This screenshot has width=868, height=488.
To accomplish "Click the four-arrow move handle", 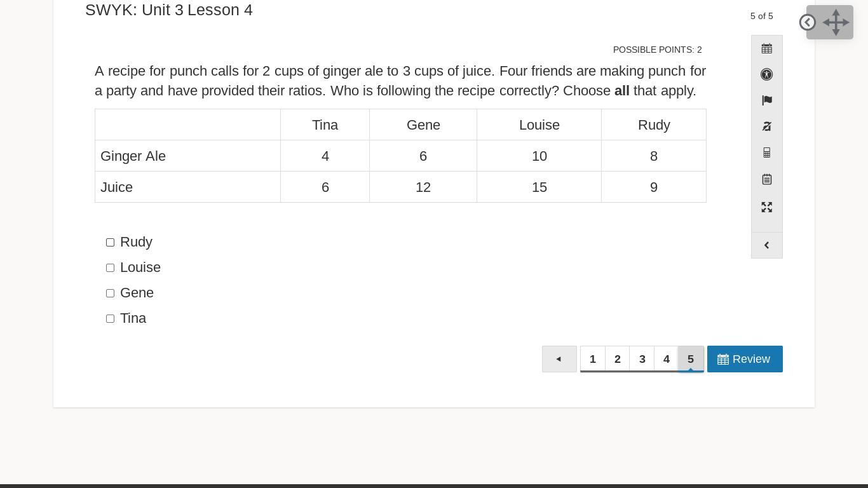I will tap(836, 22).
